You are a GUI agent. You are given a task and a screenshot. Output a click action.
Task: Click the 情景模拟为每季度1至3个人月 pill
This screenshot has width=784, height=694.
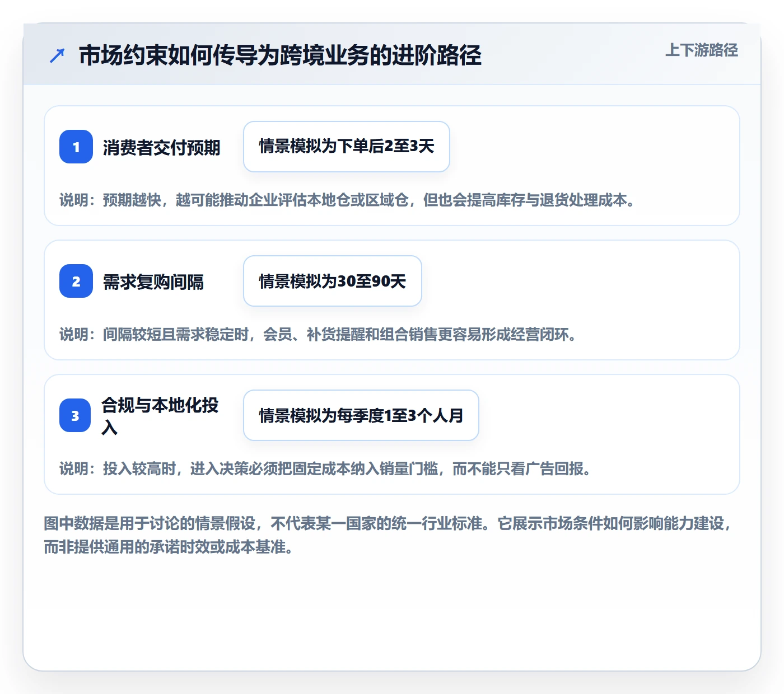361,415
